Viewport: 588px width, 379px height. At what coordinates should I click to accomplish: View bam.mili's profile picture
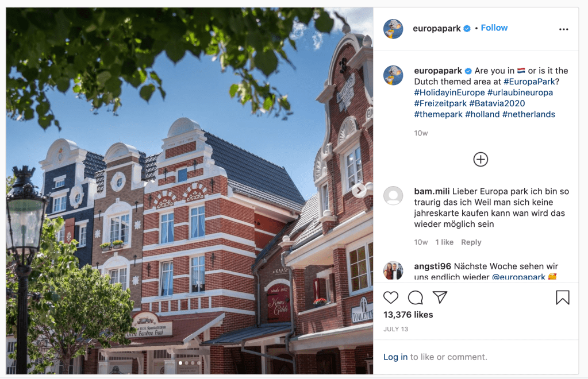[x=393, y=195]
